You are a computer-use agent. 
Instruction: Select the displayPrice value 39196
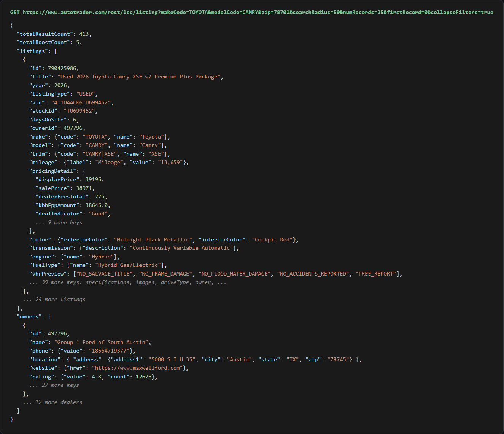pyautogui.click(x=93, y=179)
